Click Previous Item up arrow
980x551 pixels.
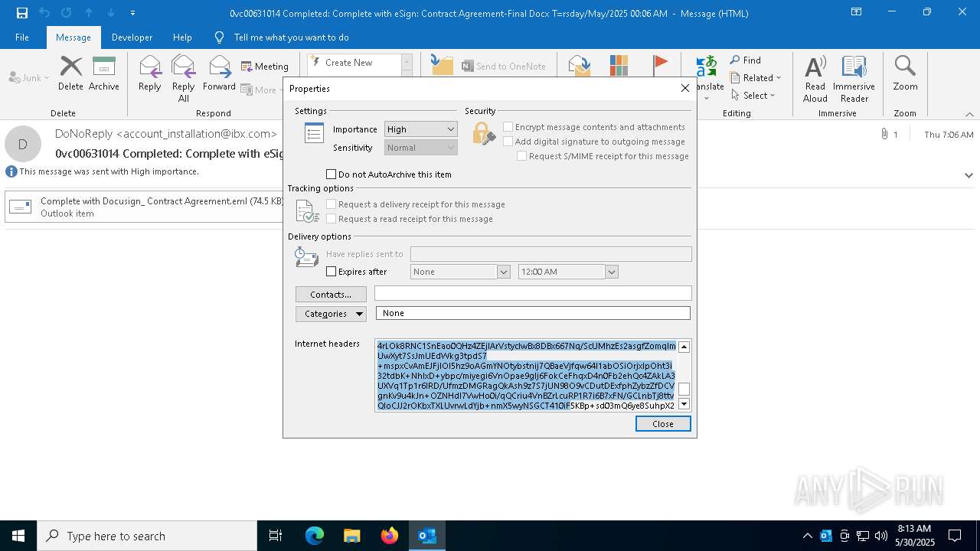[x=89, y=13]
